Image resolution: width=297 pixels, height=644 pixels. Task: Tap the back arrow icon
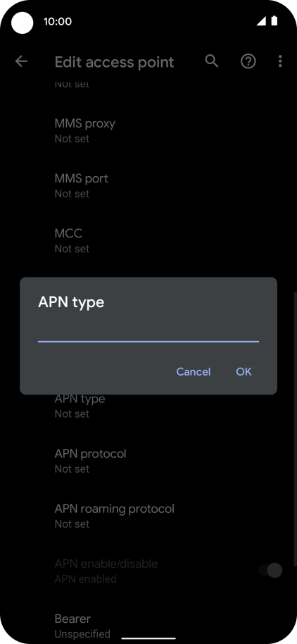[x=21, y=61]
